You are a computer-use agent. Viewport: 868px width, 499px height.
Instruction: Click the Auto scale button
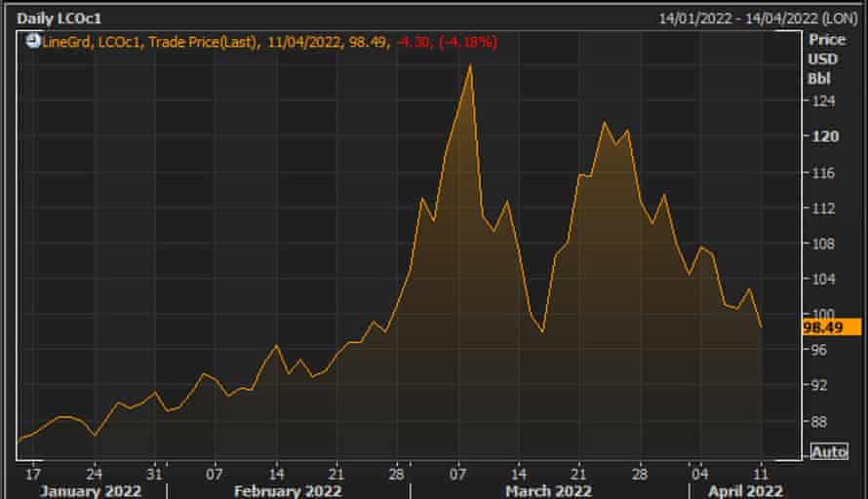pyautogui.click(x=829, y=452)
